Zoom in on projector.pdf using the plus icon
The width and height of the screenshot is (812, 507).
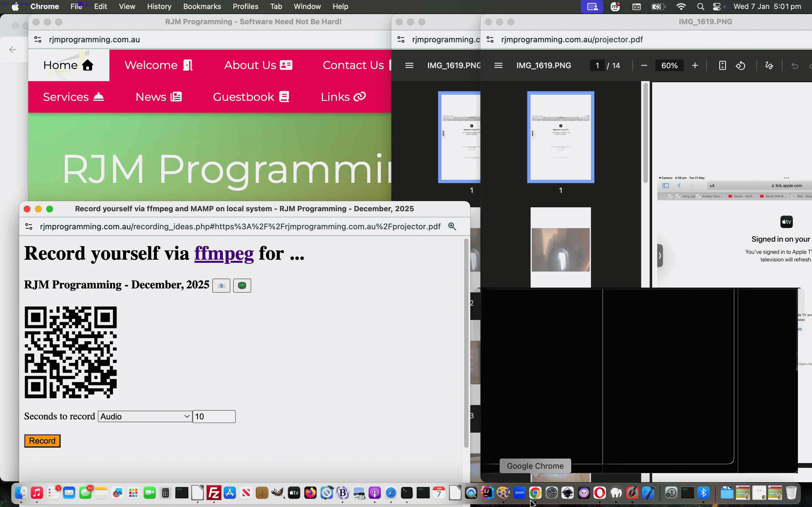coord(695,65)
